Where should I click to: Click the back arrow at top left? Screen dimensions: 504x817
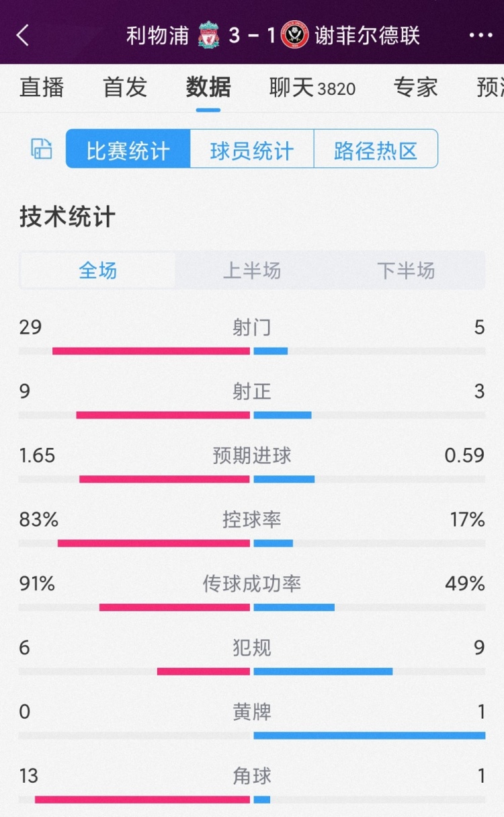(22, 35)
